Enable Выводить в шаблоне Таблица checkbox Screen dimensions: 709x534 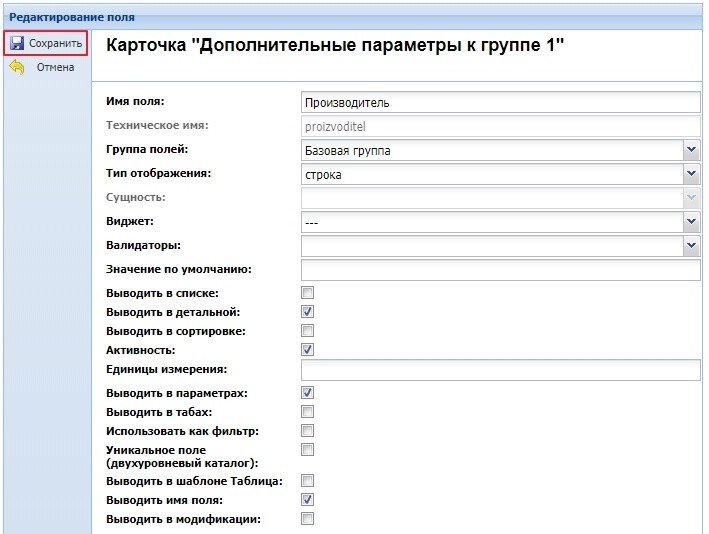click(x=308, y=481)
